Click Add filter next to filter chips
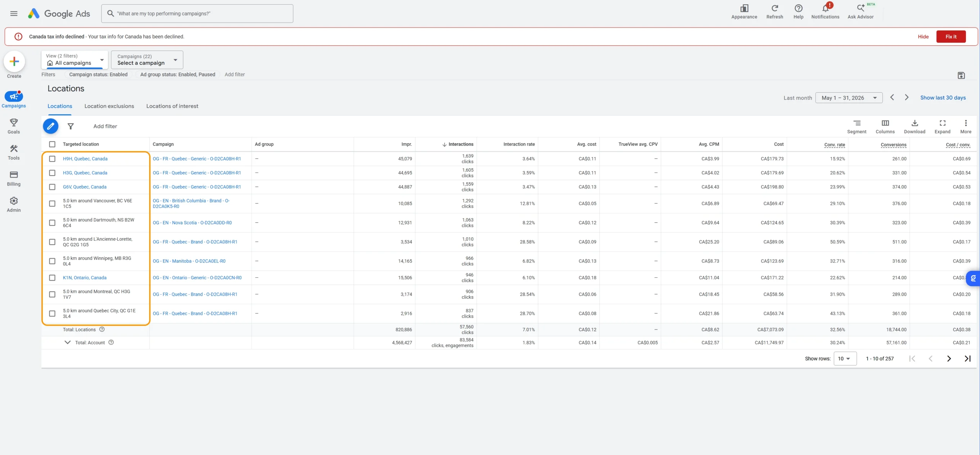980x455 pixels. click(x=234, y=74)
